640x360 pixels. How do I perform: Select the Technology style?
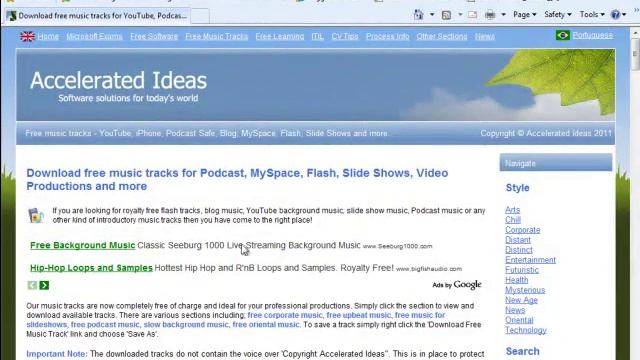pyautogui.click(x=526, y=330)
